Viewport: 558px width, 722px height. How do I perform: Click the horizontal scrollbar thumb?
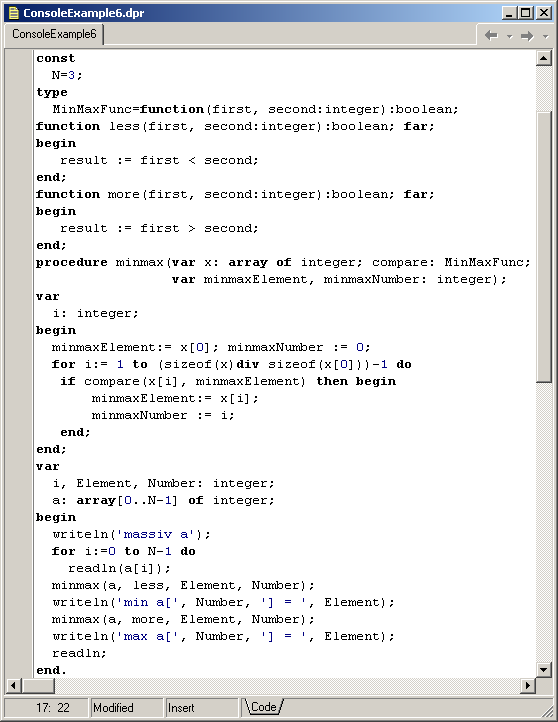click(x=38, y=685)
